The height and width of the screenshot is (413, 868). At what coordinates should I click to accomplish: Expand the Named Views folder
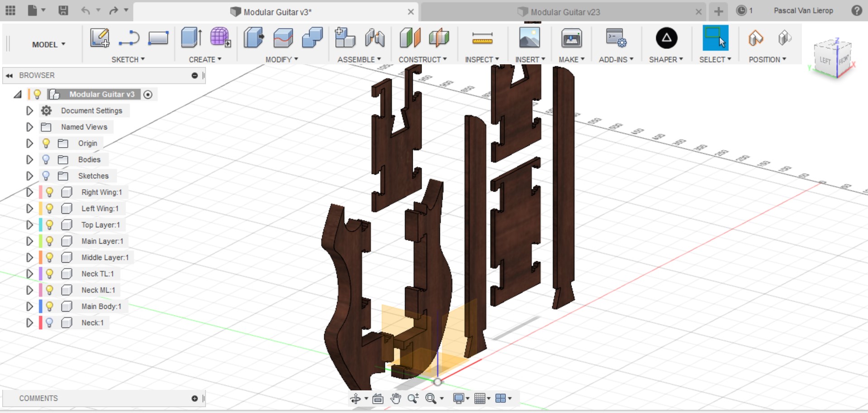click(x=29, y=127)
